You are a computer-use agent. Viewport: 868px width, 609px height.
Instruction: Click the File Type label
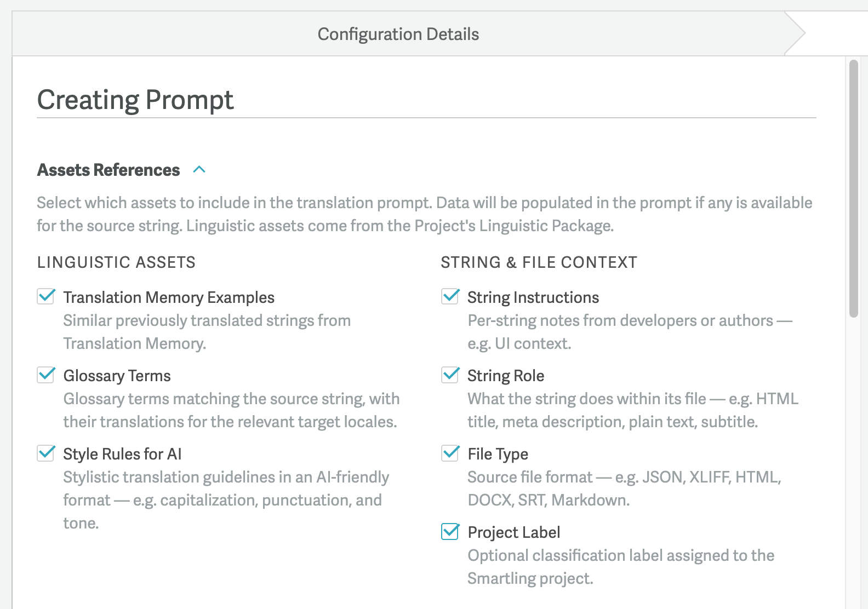tap(498, 454)
